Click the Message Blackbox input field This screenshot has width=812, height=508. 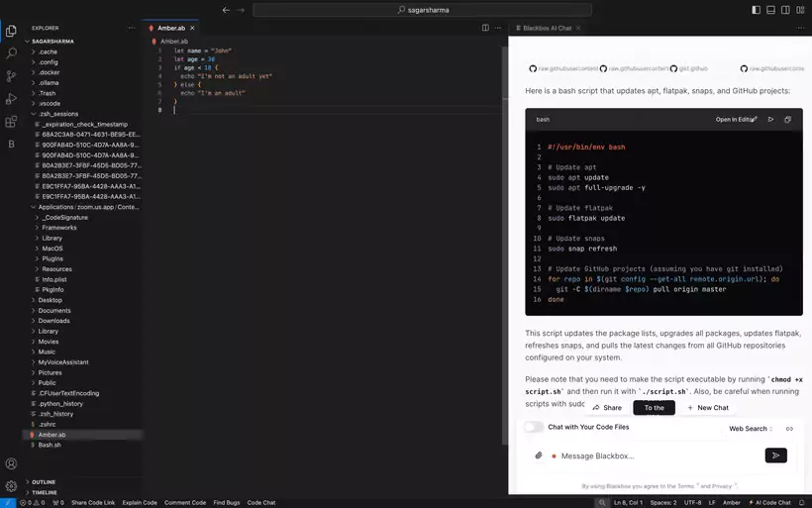point(658,456)
